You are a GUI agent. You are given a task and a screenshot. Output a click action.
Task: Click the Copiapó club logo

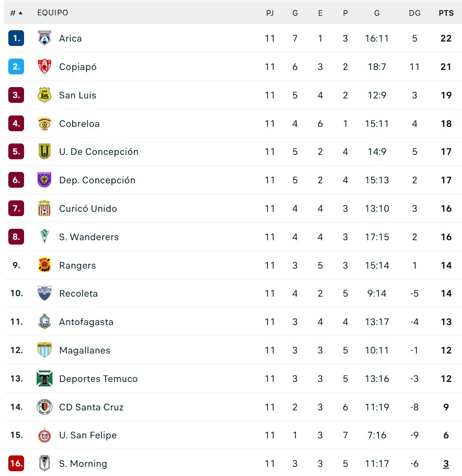click(x=44, y=66)
